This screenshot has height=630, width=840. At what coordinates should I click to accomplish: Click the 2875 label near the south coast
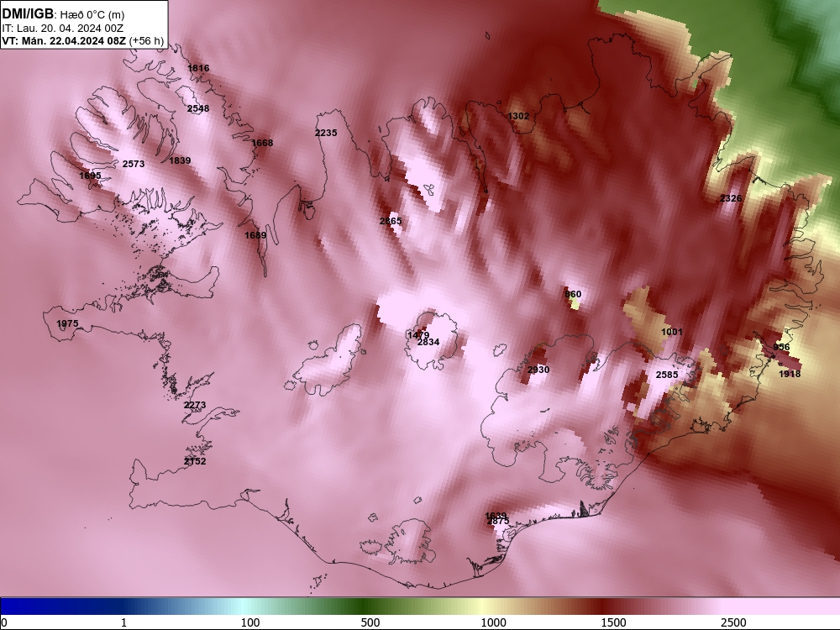tap(497, 522)
